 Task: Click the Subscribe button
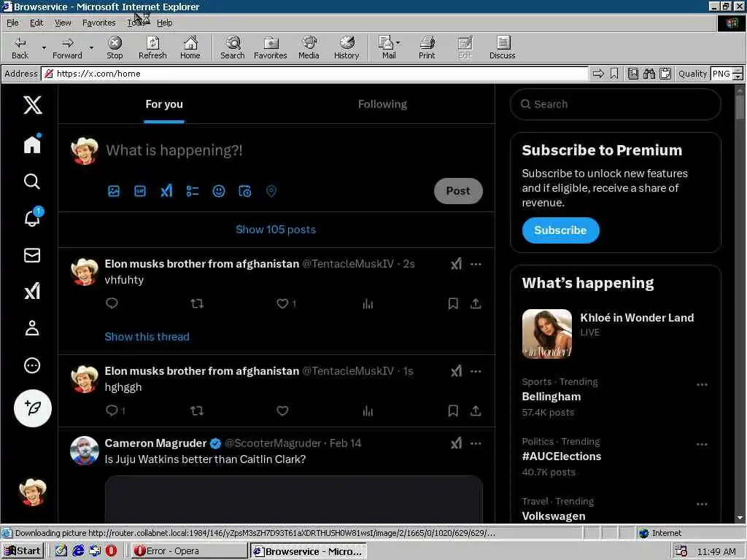560,230
